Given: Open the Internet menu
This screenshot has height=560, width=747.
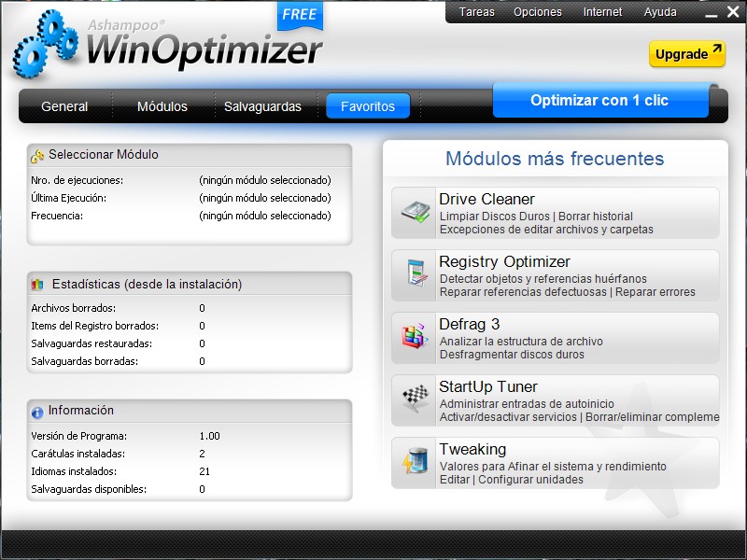Looking at the screenshot, I should [602, 12].
